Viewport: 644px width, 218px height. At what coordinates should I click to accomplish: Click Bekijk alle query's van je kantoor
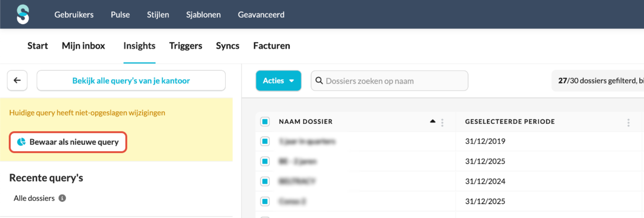[131, 80]
